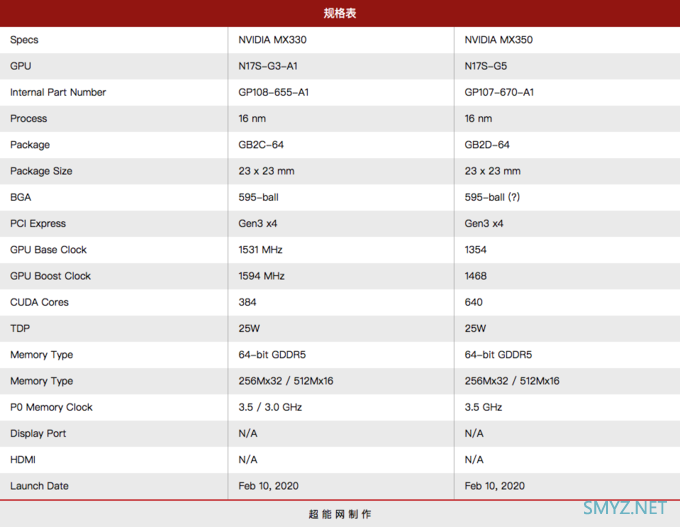
Task: Click the NVIDIA MX350 column heading
Action: click(499, 40)
